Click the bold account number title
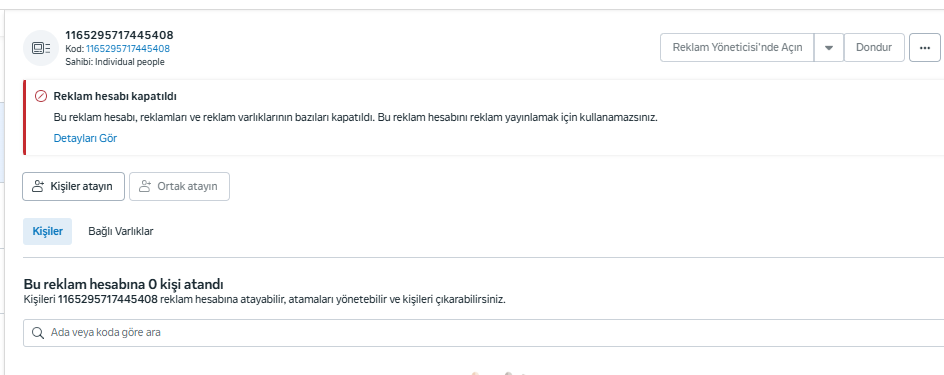Screen dimensions: 944x375 point(119,36)
